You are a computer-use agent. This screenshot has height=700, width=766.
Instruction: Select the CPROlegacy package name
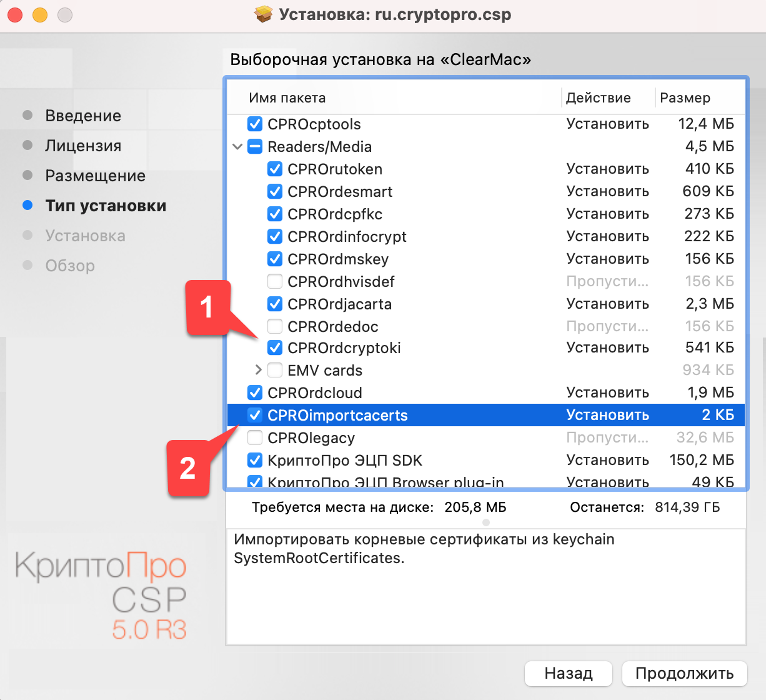[x=311, y=437]
